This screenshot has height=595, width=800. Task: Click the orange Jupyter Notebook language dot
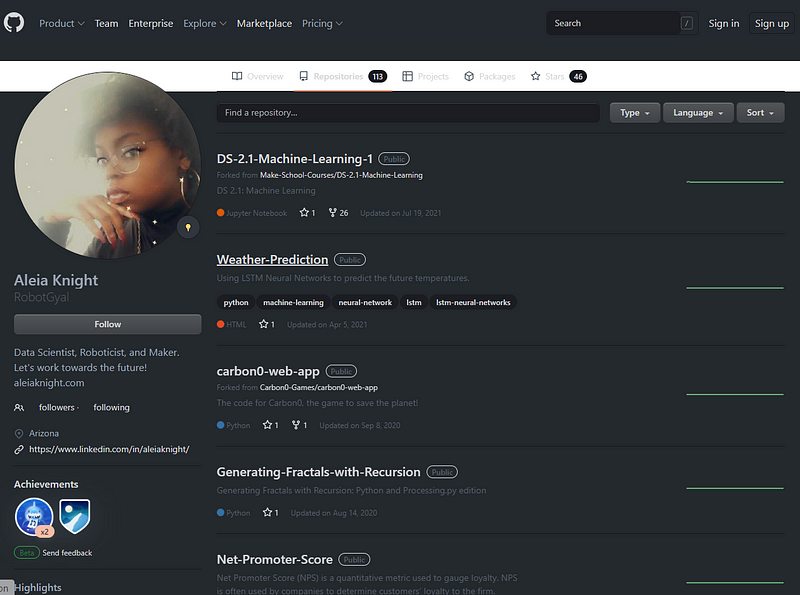(220, 213)
